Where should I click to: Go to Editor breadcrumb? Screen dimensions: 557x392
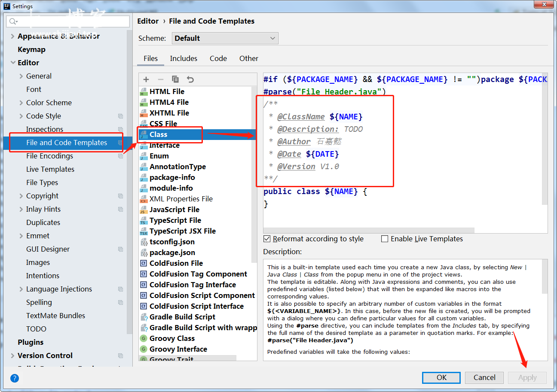(x=148, y=21)
